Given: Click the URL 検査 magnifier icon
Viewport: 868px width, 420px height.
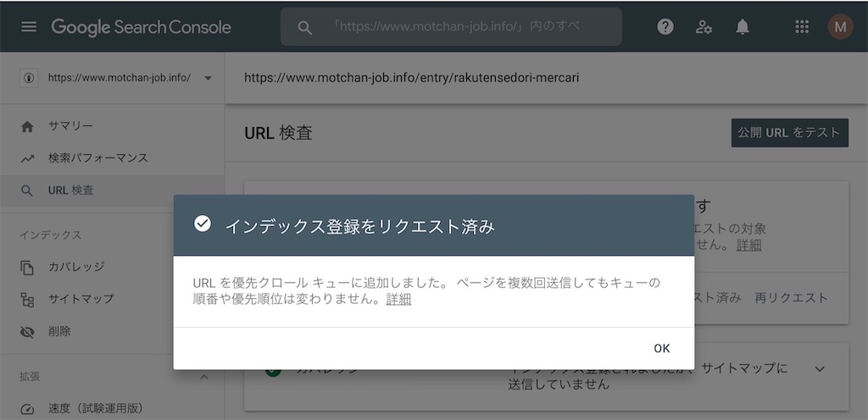Looking at the screenshot, I should [x=27, y=191].
